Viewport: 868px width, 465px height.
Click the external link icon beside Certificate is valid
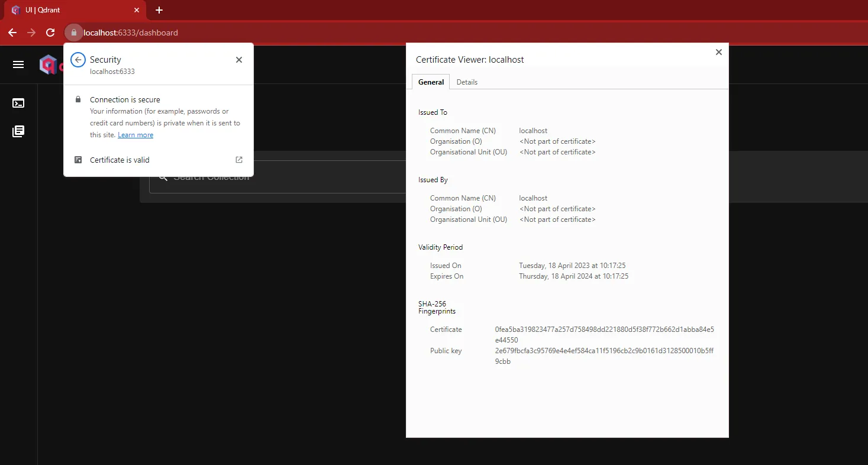click(239, 160)
